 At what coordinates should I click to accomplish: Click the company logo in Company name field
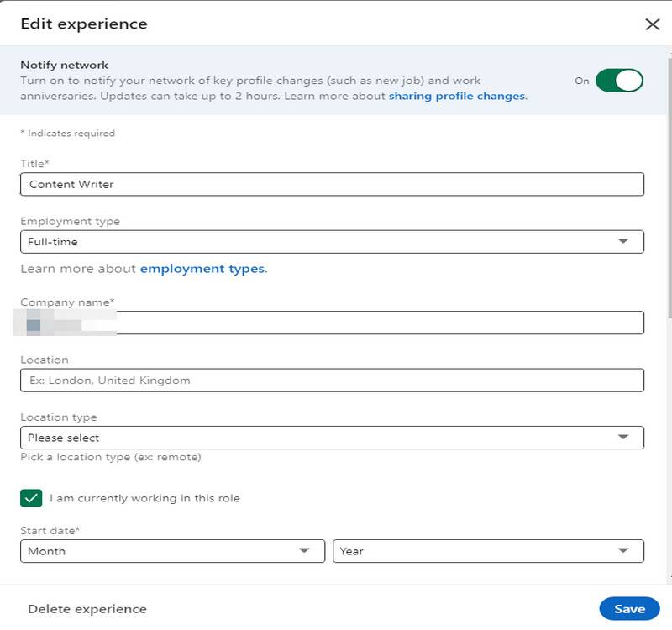[34, 323]
